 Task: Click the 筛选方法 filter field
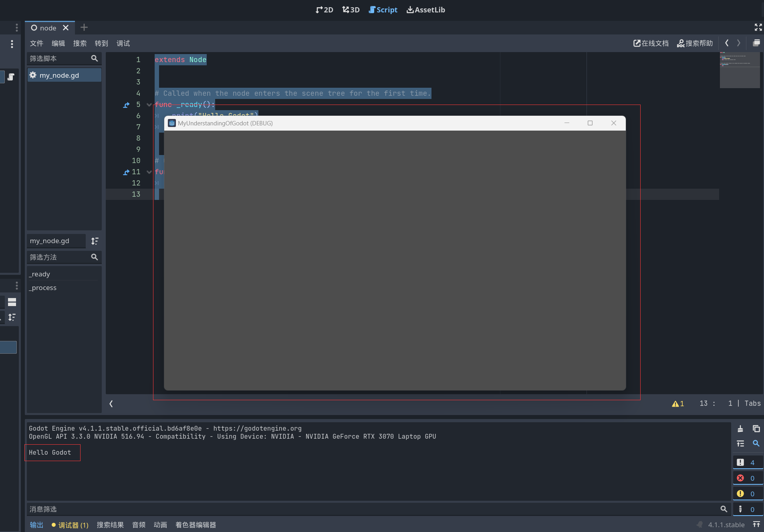pos(64,257)
